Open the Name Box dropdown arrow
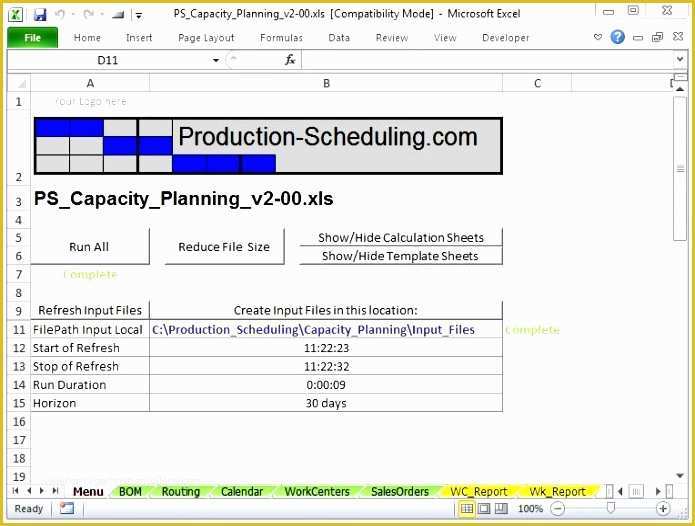The width and height of the screenshot is (695, 526). (x=216, y=60)
